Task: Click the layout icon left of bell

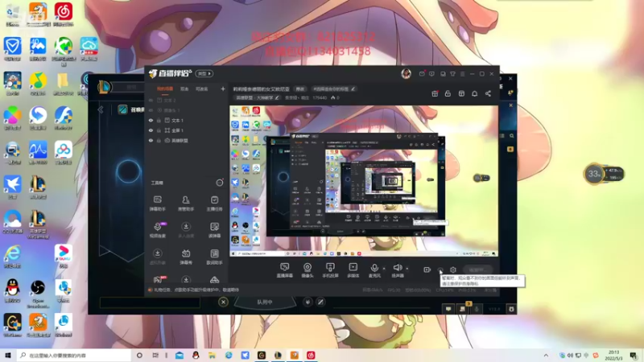Action: pyautogui.click(x=461, y=93)
